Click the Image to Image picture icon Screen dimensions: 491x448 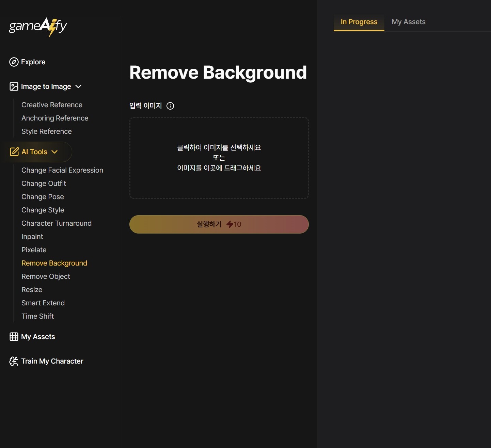14,86
